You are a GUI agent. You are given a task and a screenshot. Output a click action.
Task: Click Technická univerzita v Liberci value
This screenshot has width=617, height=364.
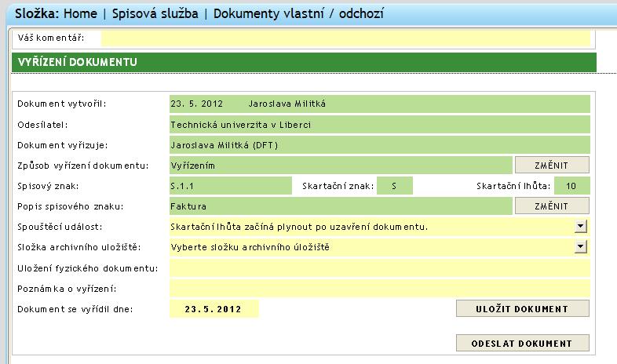[x=380, y=125]
